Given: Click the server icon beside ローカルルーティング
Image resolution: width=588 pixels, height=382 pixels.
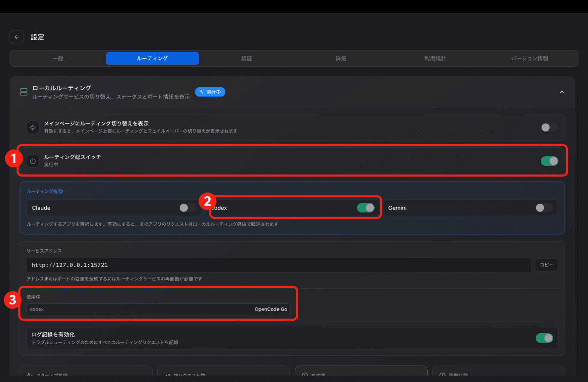Looking at the screenshot, I should coord(24,92).
